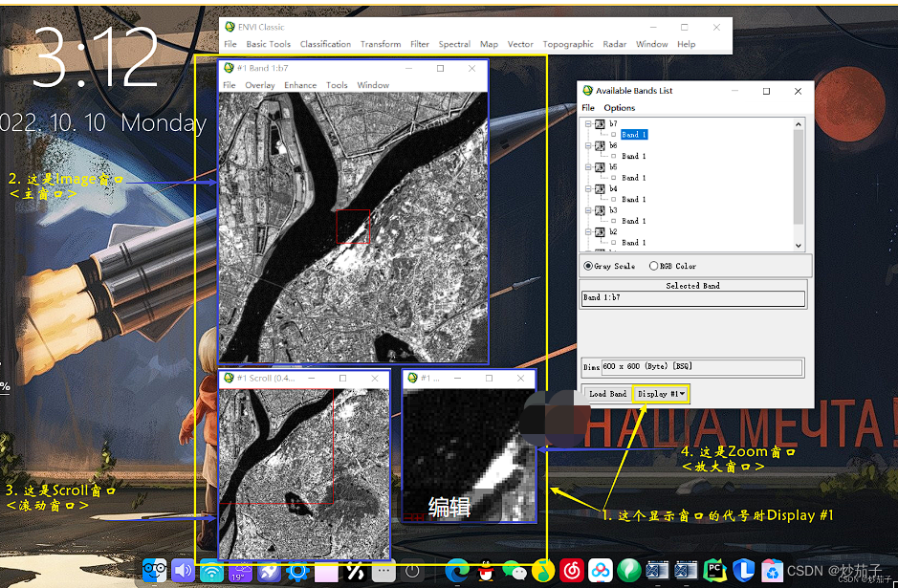Open the Filter menu
898x588 pixels.
click(x=419, y=44)
